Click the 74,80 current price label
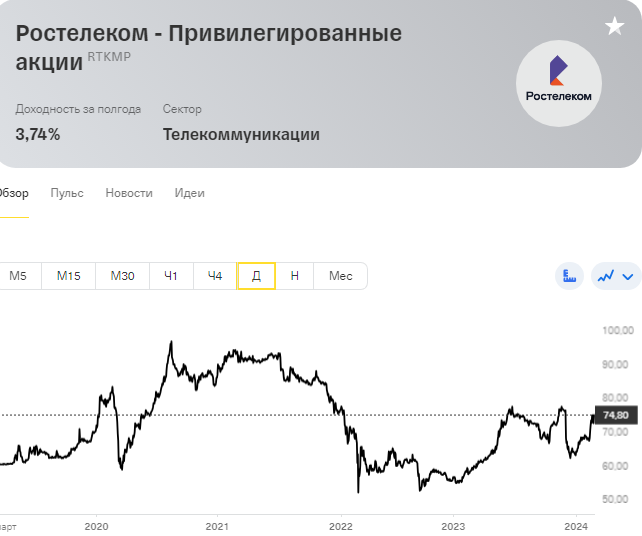 [x=616, y=415]
